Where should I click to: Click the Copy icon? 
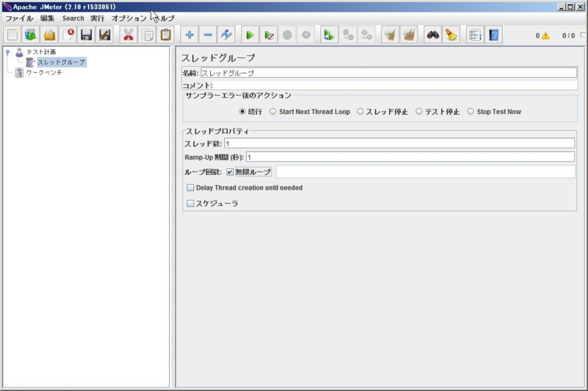coord(147,35)
